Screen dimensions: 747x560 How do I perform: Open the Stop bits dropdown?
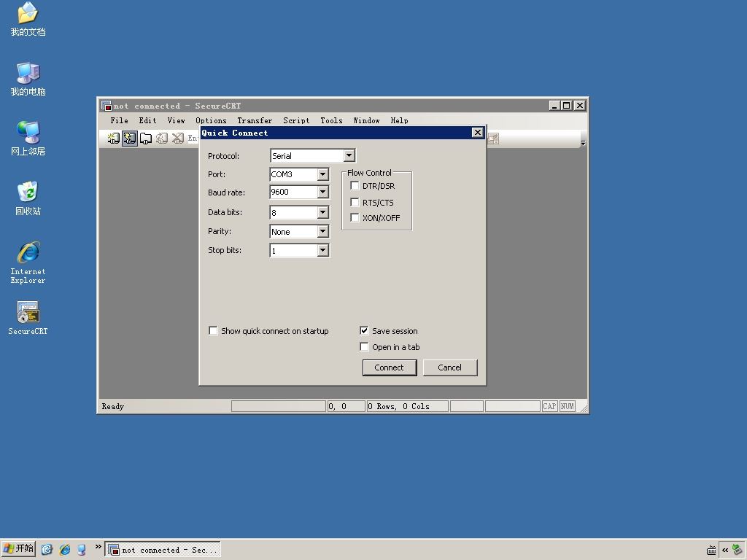322,251
